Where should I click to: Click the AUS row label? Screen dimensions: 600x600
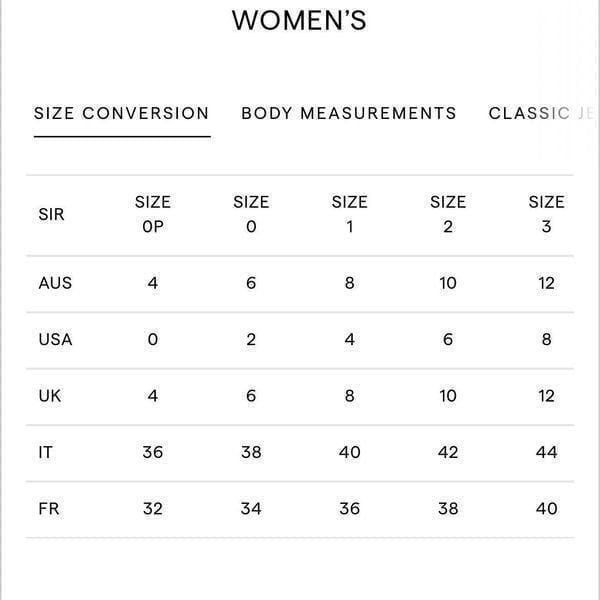tap(55, 283)
